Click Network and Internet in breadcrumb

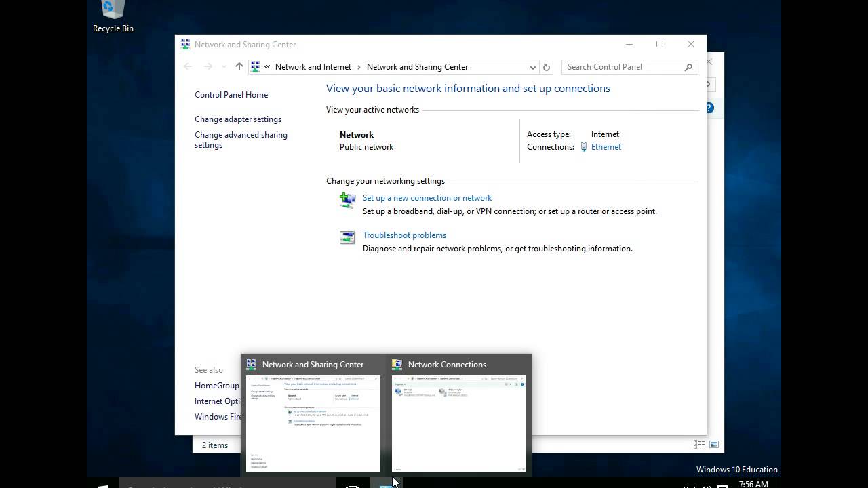[313, 67]
